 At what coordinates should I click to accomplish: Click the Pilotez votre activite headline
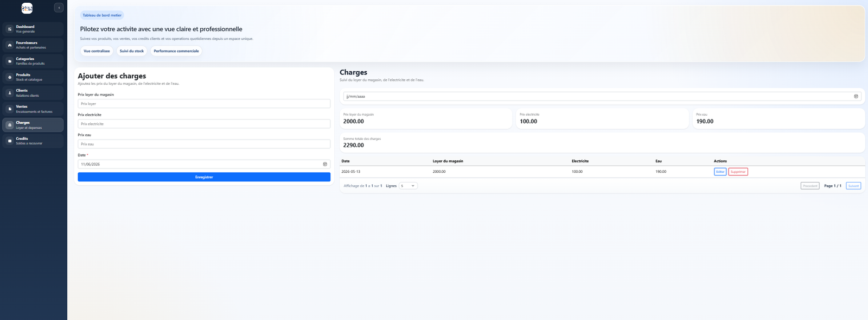tap(161, 29)
